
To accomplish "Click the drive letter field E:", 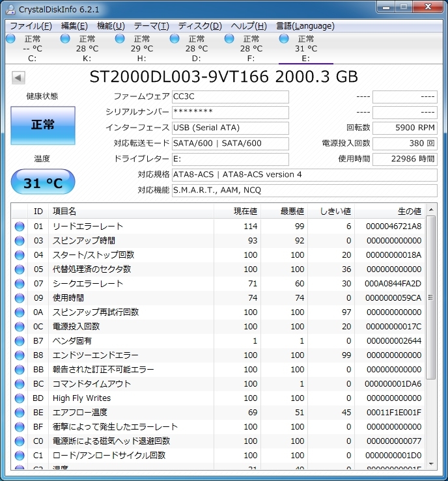I will (231, 159).
